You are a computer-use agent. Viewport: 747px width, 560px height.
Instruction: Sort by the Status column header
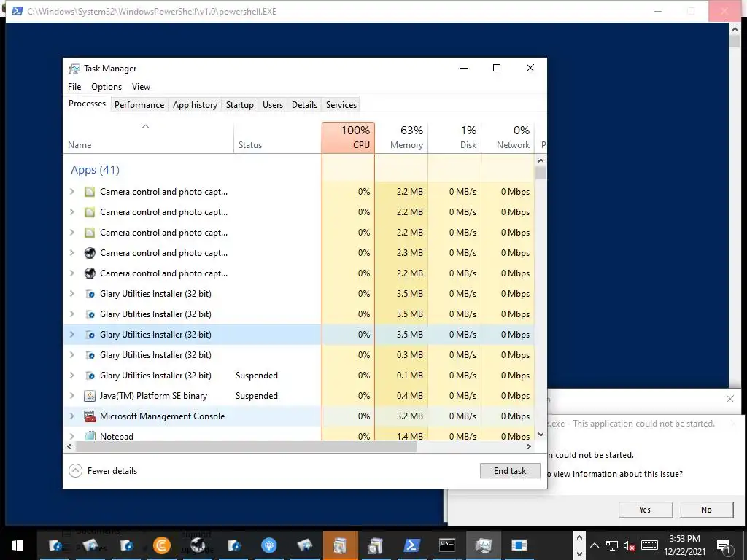tap(277, 137)
